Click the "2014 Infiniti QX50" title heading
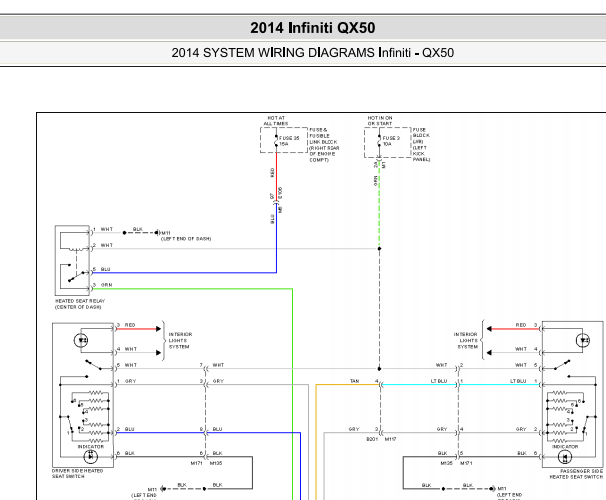This screenshot has height=500, width=606. pyautogui.click(x=312, y=28)
